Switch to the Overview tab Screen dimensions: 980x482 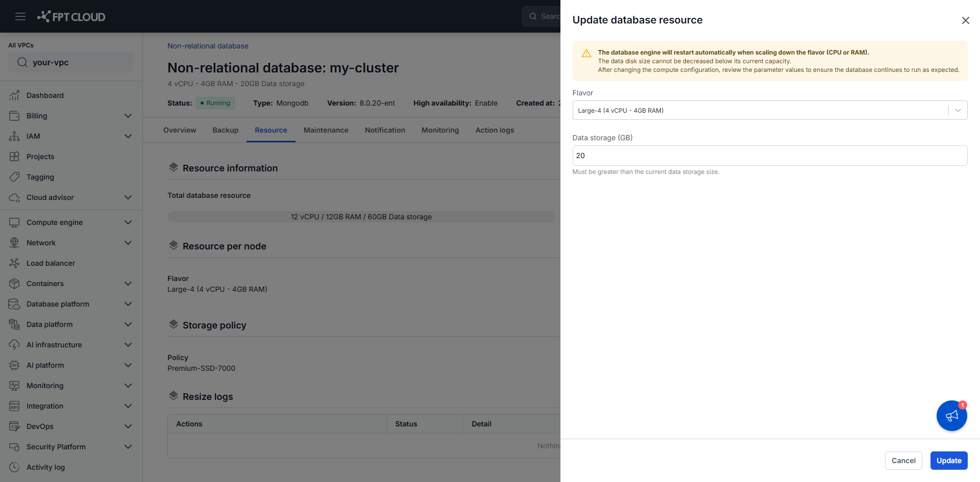[x=180, y=130]
